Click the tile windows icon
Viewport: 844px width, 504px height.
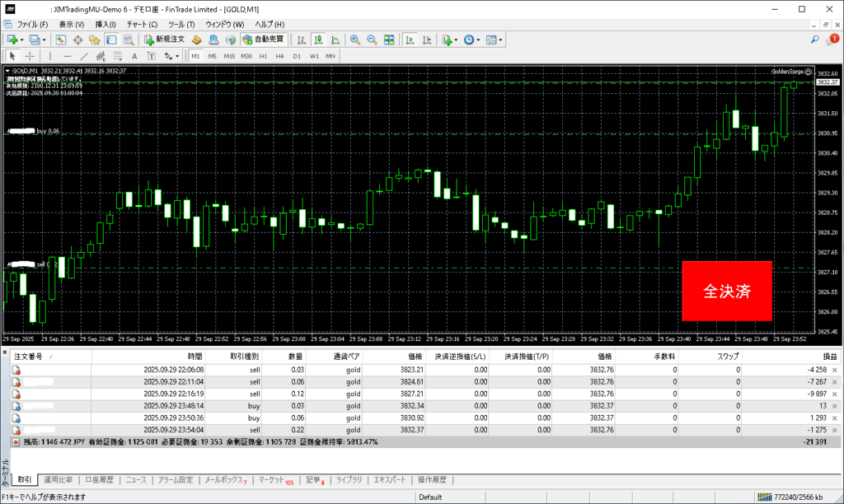pos(387,39)
